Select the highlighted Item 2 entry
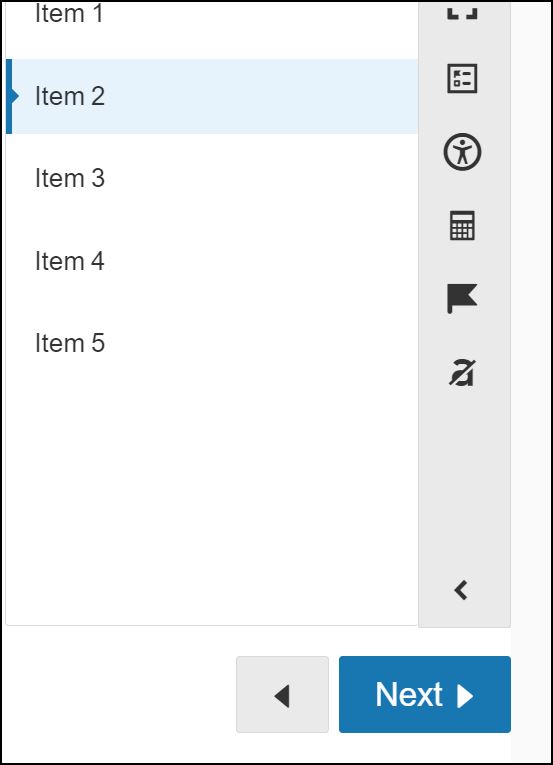The width and height of the screenshot is (553, 765). 212,96
